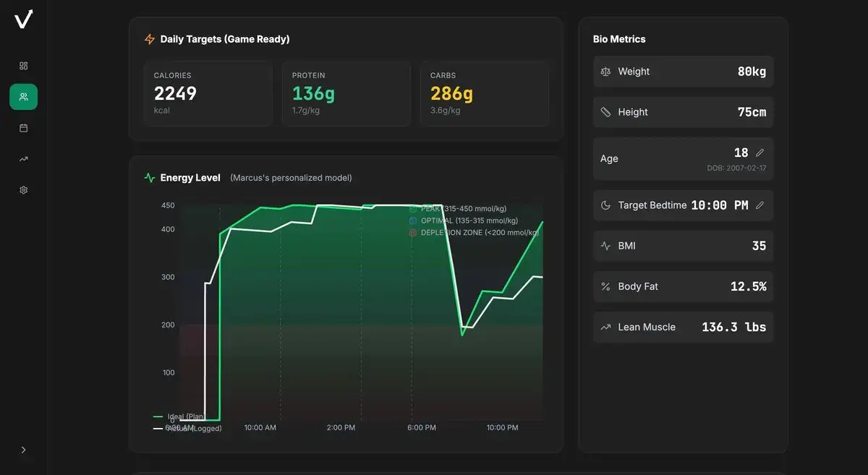Click the Body Fat 12.5% value field

click(x=750, y=286)
